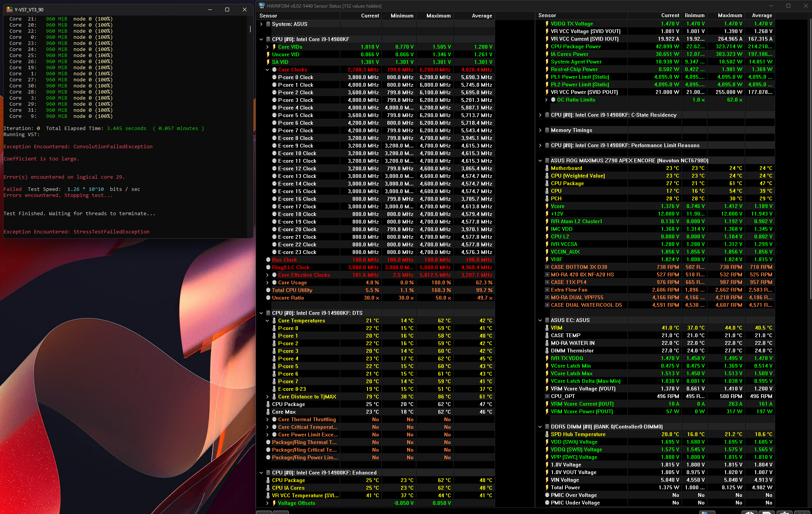Expand the C-State Residency group
Viewport: 812px width, 514px height.
click(x=540, y=115)
